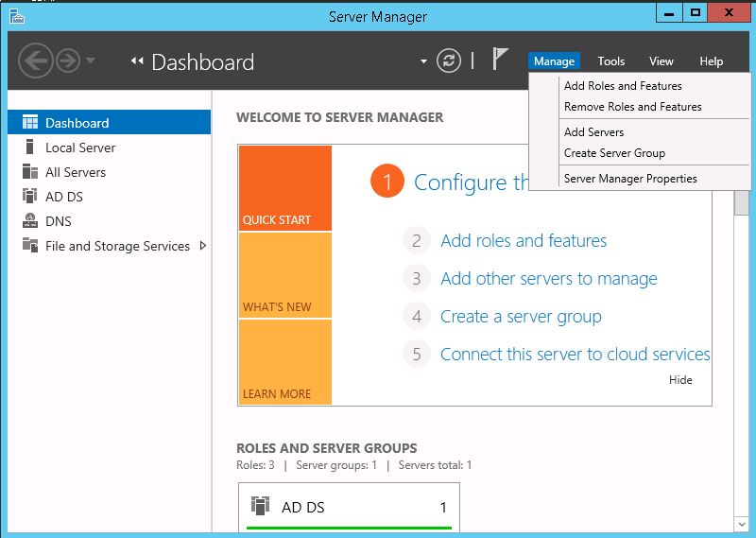The height and width of the screenshot is (538, 756).
Task: Click Add other servers to manage link
Action: [549, 278]
